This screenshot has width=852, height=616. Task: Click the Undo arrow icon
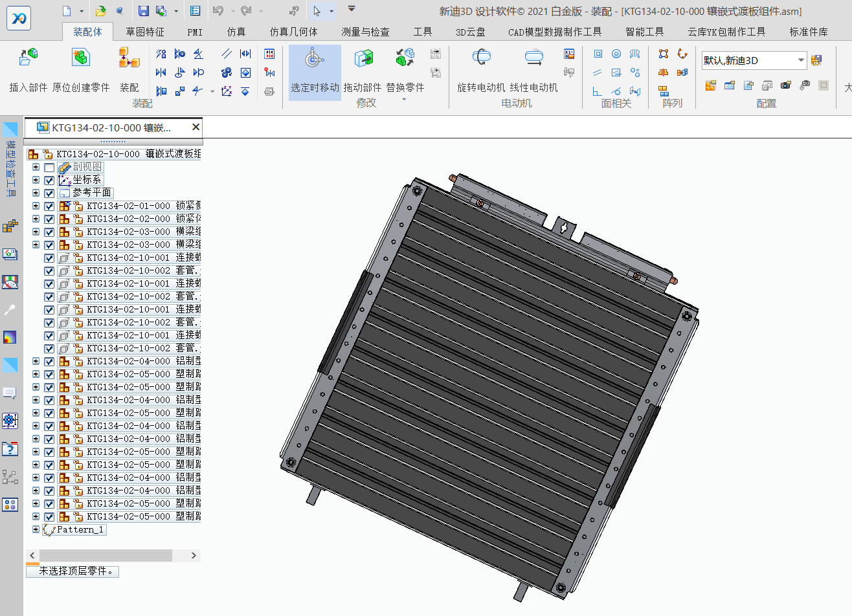(x=218, y=11)
